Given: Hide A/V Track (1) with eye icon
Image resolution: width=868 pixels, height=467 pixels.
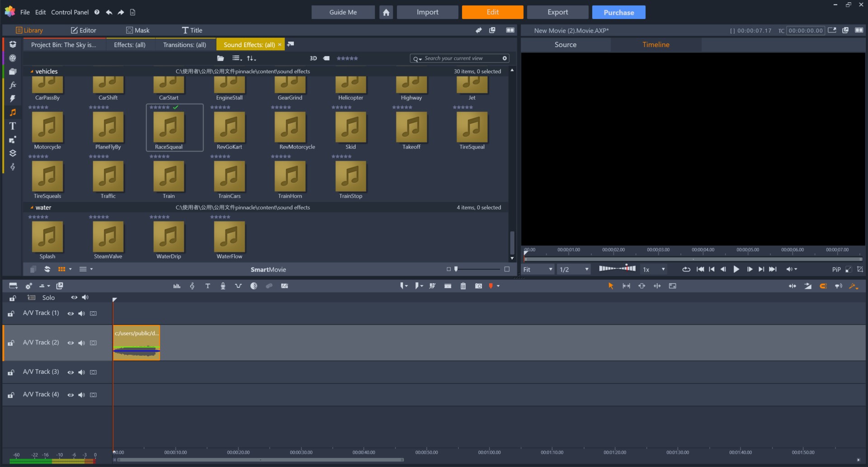Looking at the screenshot, I should click(x=71, y=314).
